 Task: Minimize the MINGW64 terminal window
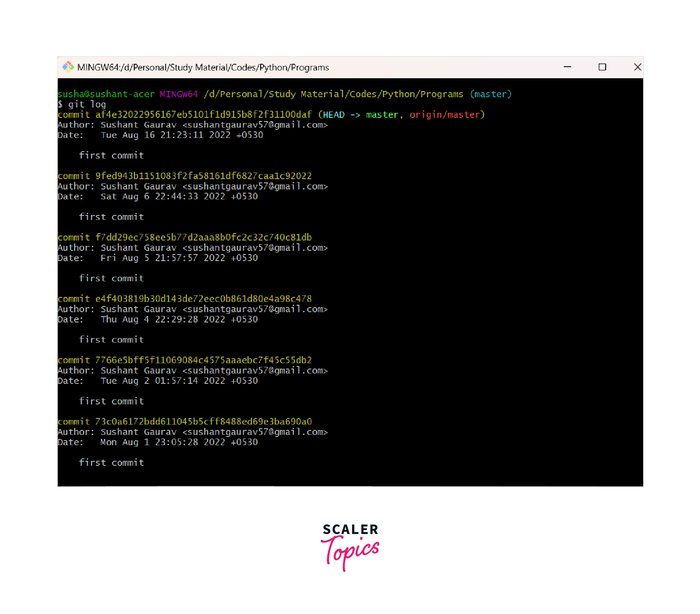pos(567,67)
